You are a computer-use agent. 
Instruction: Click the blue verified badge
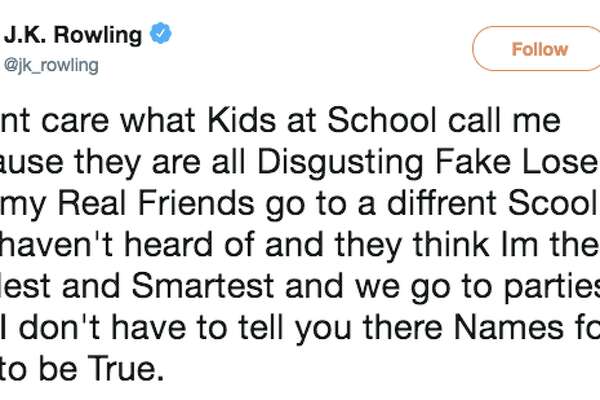tap(159, 35)
